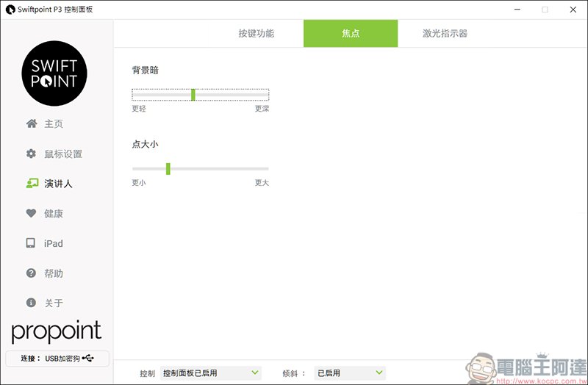Click the gear icon for 鼠标设置

tap(31, 154)
